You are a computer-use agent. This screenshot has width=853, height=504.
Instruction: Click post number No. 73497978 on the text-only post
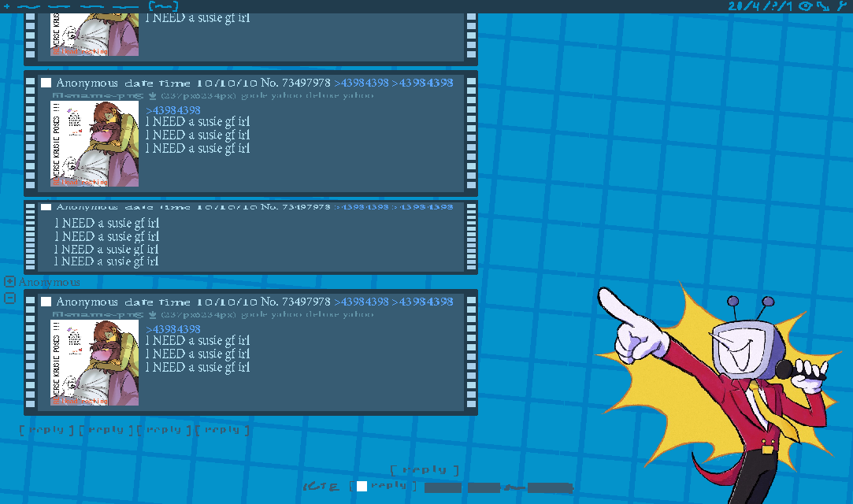[x=295, y=207]
